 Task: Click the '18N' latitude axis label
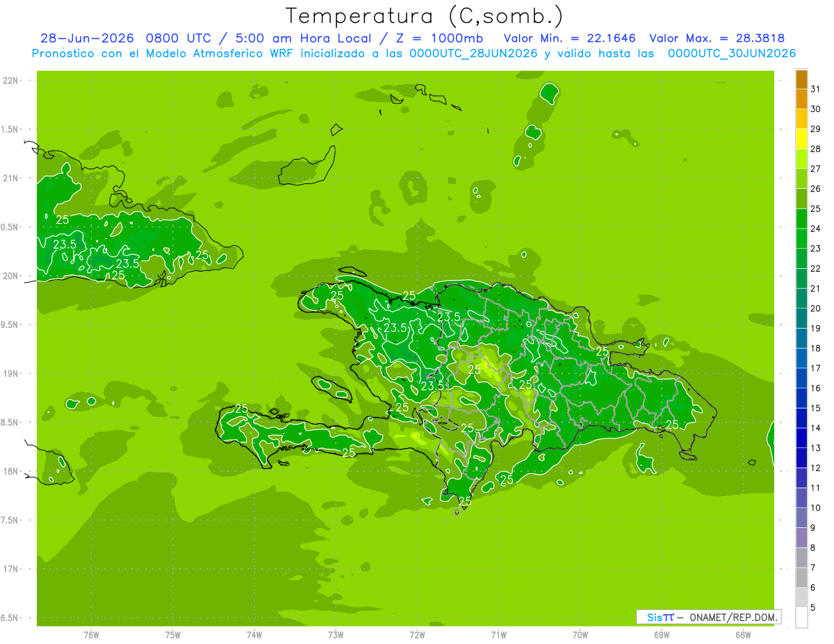(12, 471)
